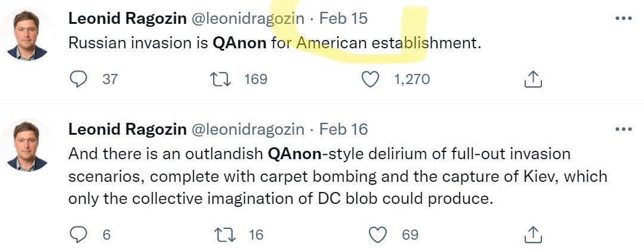Share the Feb 16 tweet
The width and height of the screenshot is (644, 251).
pos(533,234)
